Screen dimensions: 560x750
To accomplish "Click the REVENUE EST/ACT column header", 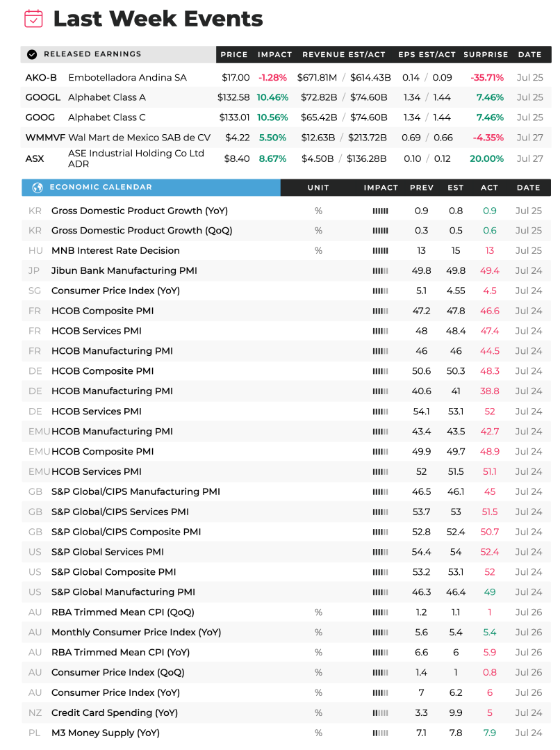I will [x=344, y=54].
